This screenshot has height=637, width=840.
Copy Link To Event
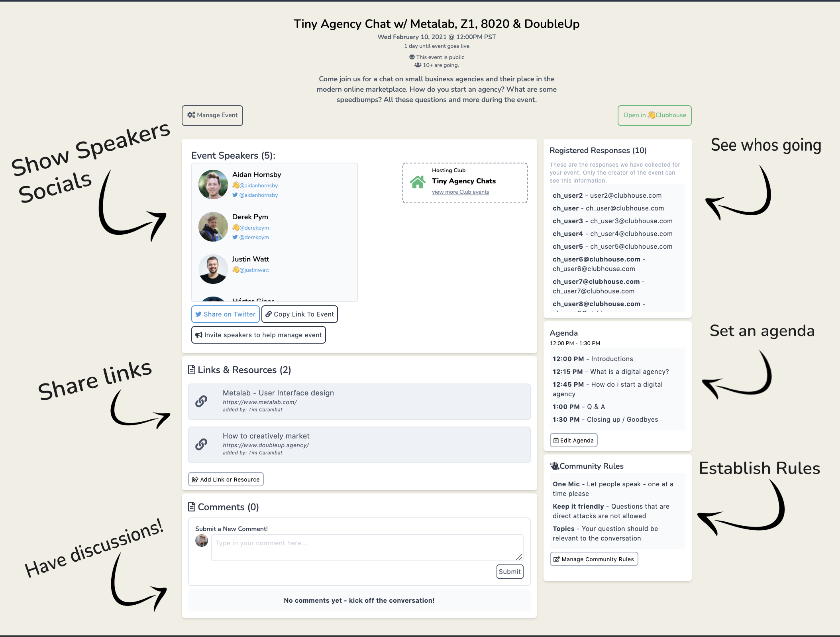(300, 314)
